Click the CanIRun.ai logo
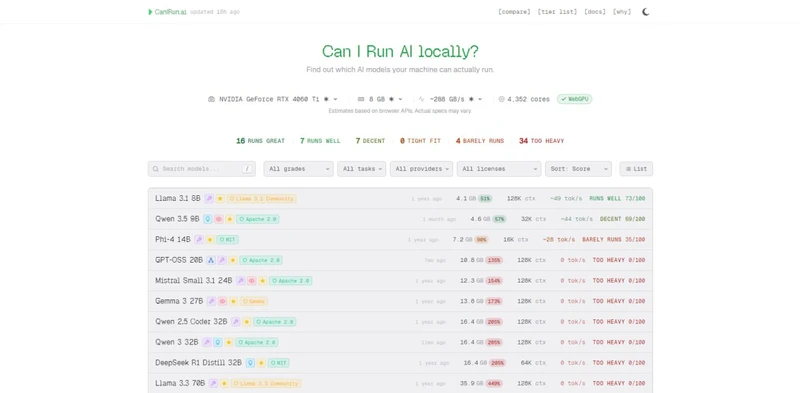The image size is (800, 393). [167, 12]
